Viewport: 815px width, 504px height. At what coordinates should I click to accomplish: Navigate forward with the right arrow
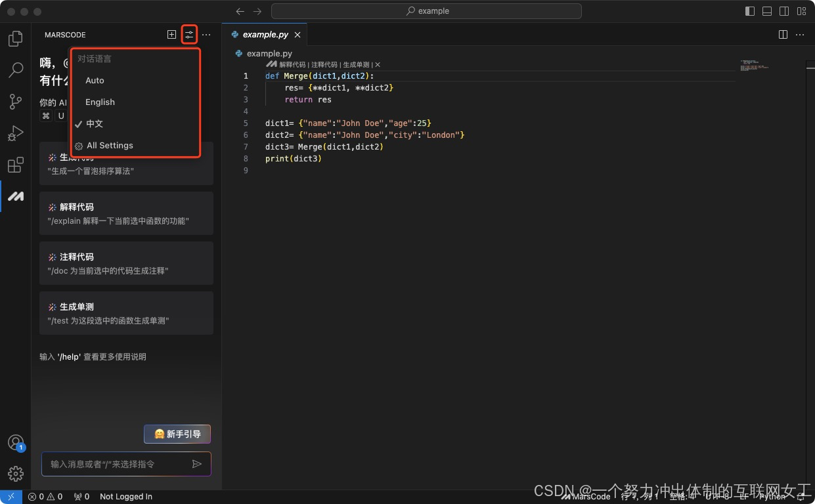click(257, 11)
